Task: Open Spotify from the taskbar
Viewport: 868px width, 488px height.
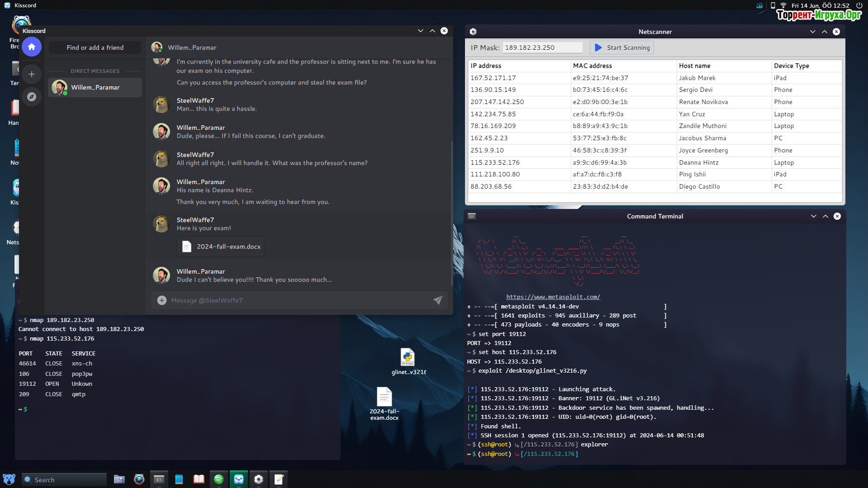Action: pos(218,479)
